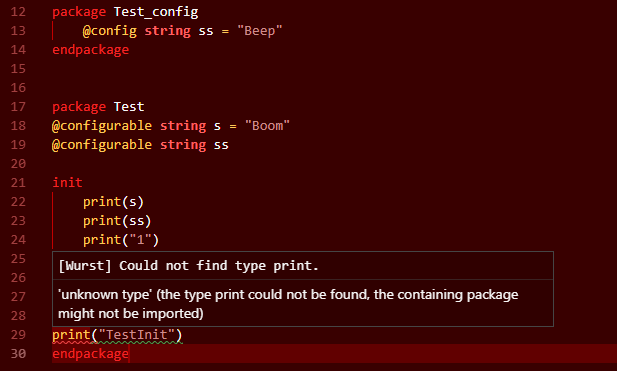Click the "Beep" string literal
Screen dimensions: 617x371
coord(260,31)
